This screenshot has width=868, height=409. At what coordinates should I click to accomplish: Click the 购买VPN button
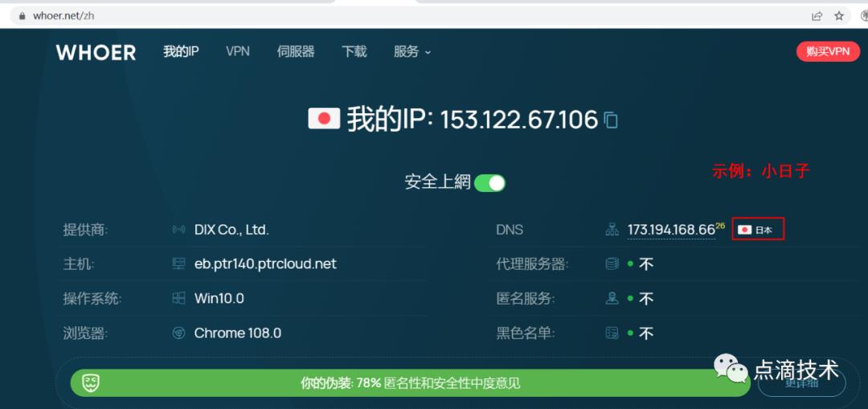point(828,51)
